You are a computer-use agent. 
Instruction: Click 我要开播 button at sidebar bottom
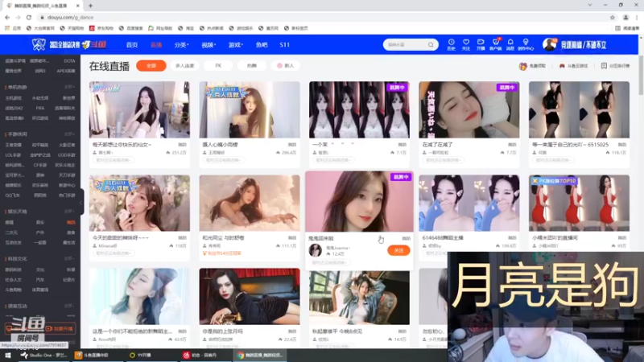click(x=60, y=329)
